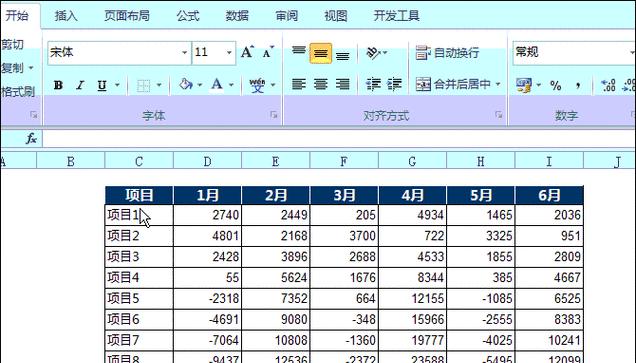The image size is (636, 363).
Task: Switch to the 开始 tab
Action: coord(17,15)
